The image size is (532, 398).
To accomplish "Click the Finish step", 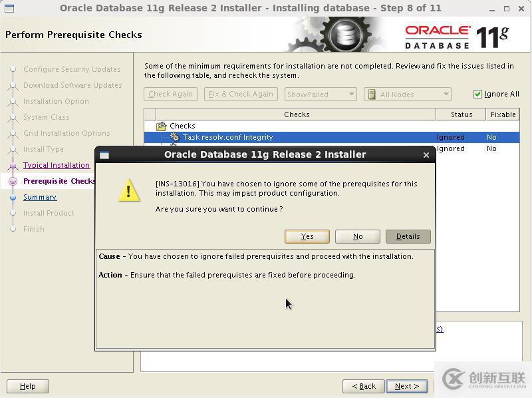I will 34,229.
